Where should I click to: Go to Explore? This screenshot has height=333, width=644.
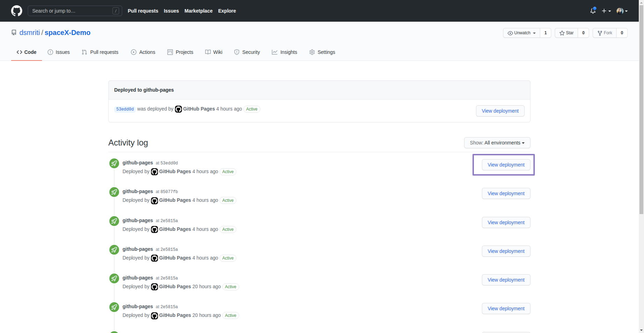[227, 11]
